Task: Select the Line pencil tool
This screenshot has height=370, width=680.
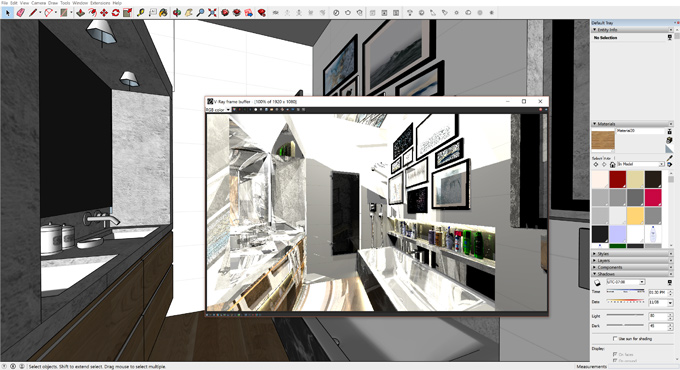Action: 33,13
